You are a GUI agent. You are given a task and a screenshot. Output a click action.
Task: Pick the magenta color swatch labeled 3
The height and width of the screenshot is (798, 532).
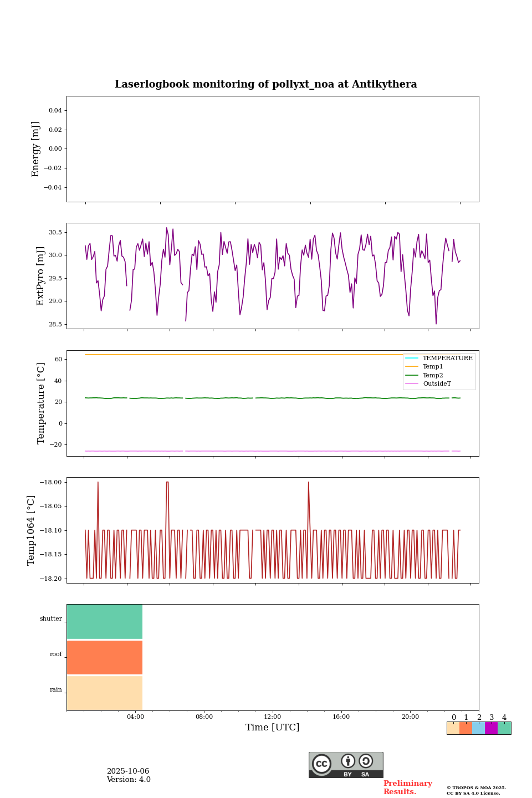point(491,728)
